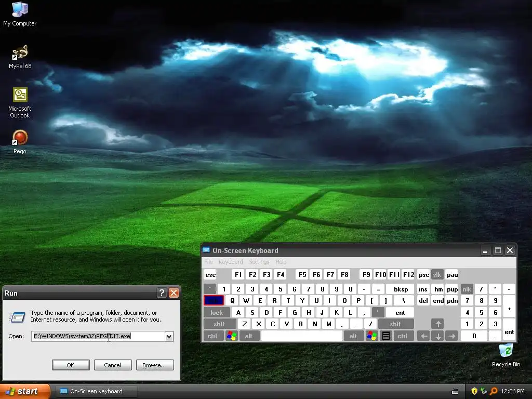Open the Help menu in On-Screen Keyboard

click(281, 262)
